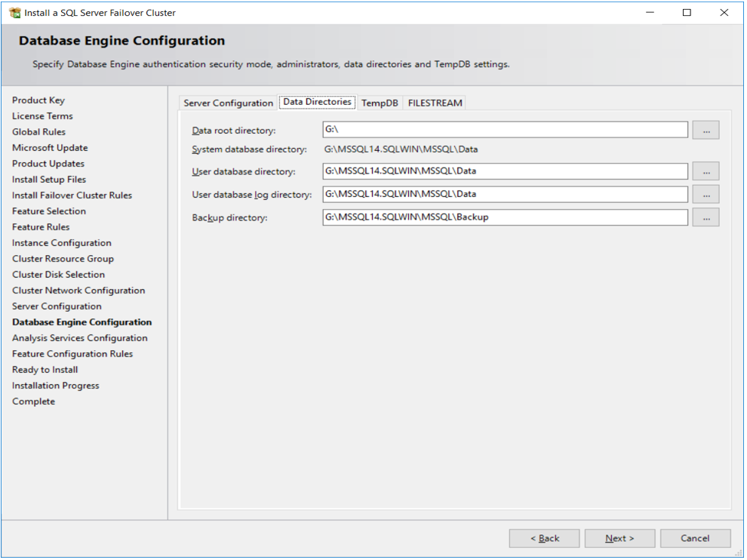Click the Data root directory label

coord(234,131)
